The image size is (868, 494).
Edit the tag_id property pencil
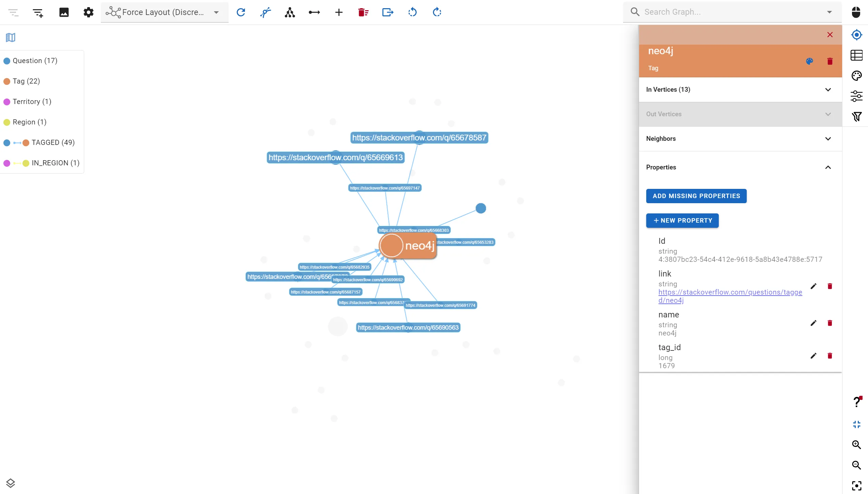813,356
